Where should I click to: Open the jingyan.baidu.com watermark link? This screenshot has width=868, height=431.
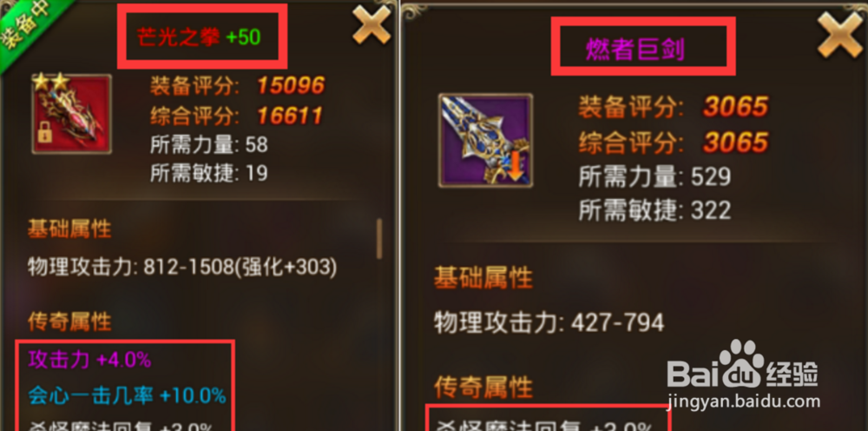tap(744, 401)
